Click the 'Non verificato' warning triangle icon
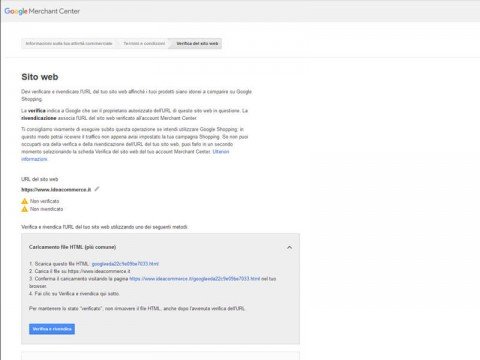The image size is (480, 360). click(25, 201)
